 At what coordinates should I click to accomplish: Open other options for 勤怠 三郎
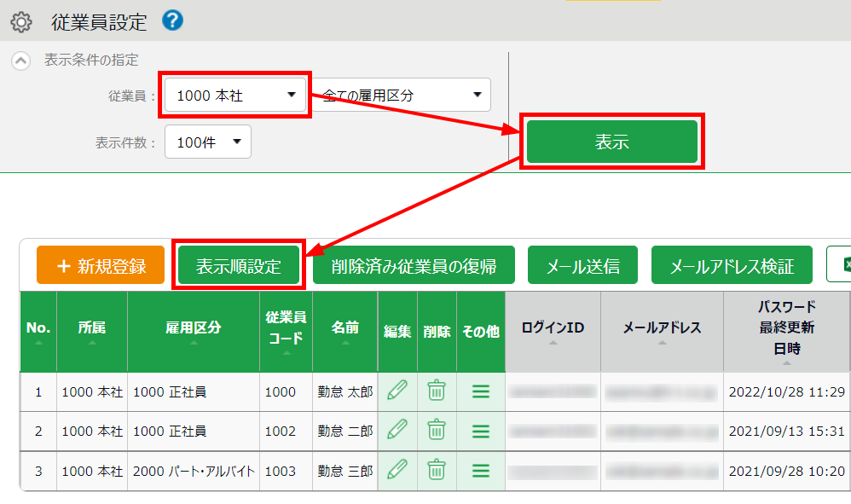pos(481,470)
